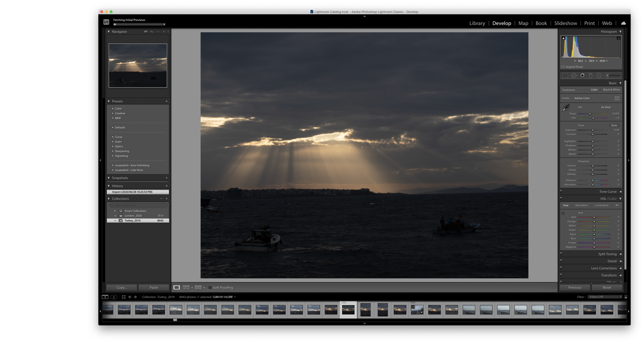
Task: Collapse the Navigator panel
Action: (x=109, y=32)
